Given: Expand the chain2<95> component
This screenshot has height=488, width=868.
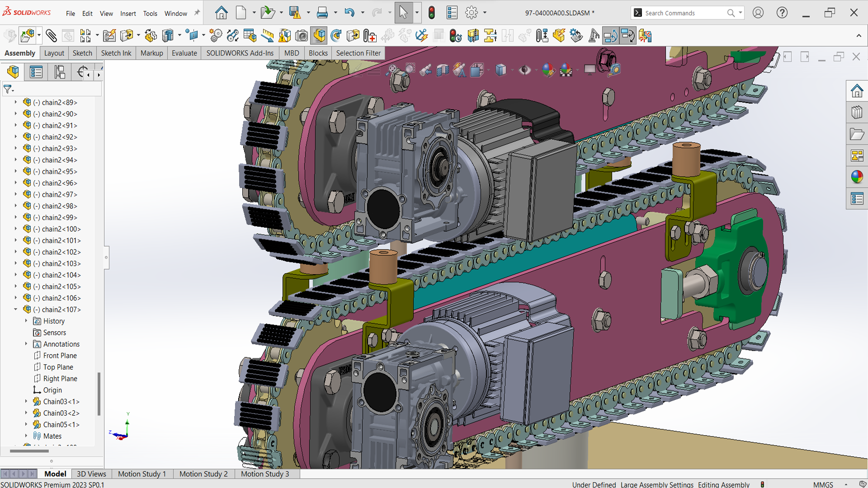Looking at the screenshot, I should click(x=16, y=172).
